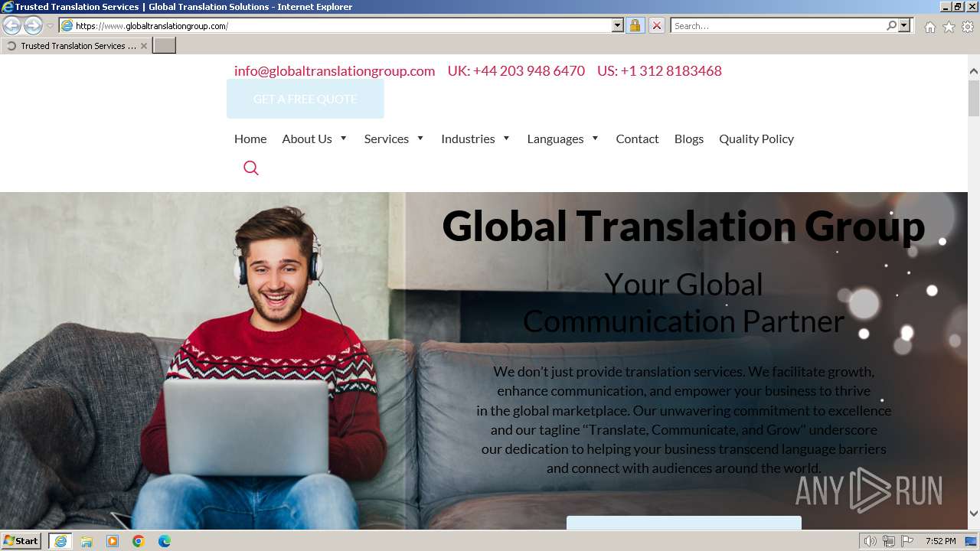Click the vertical scrollbar thumb
This screenshot has height=551, width=980.
[974, 98]
